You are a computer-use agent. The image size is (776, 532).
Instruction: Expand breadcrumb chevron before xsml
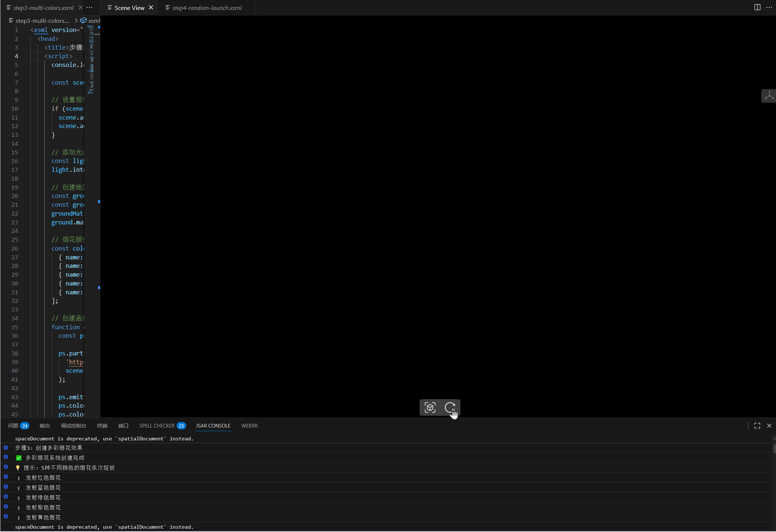76,21
